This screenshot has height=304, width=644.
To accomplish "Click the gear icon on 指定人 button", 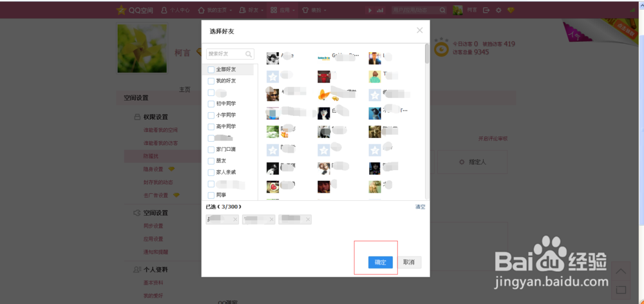I will (x=462, y=162).
